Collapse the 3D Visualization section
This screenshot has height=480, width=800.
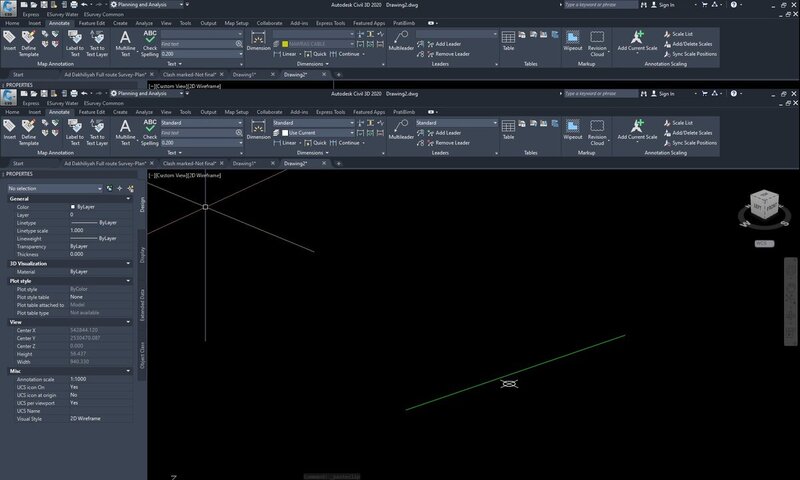click(130, 263)
